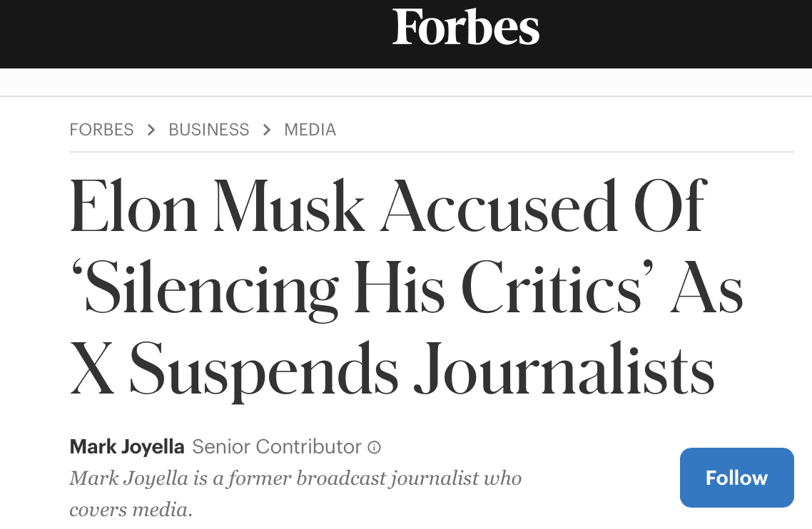The width and height of the screenshot is (812, 529).
Task: Click chevron arrow after FORBES breadcrumb
Action: [151, 130]
